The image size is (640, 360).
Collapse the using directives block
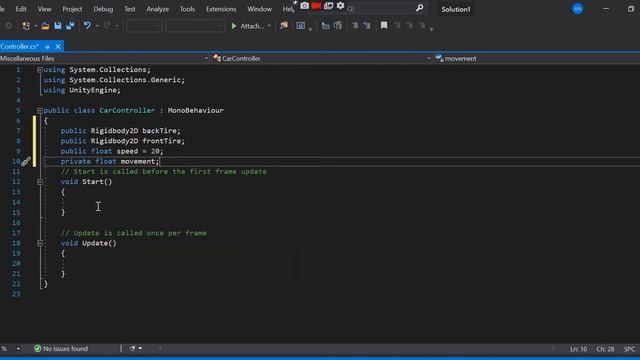[40, 70]
